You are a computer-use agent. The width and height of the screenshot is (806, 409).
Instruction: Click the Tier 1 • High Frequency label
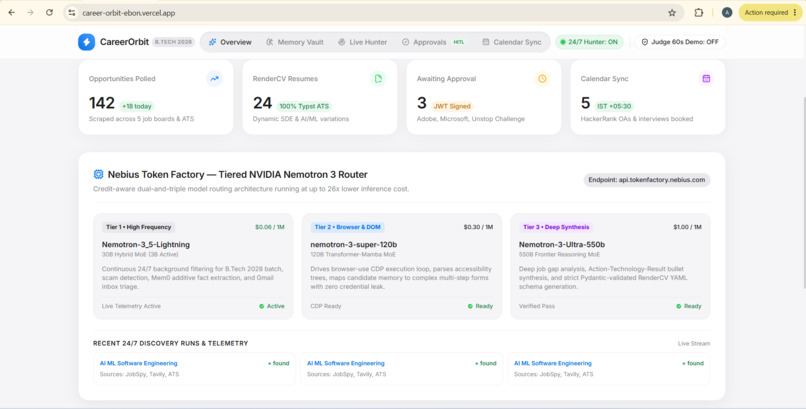pos(138,227)
